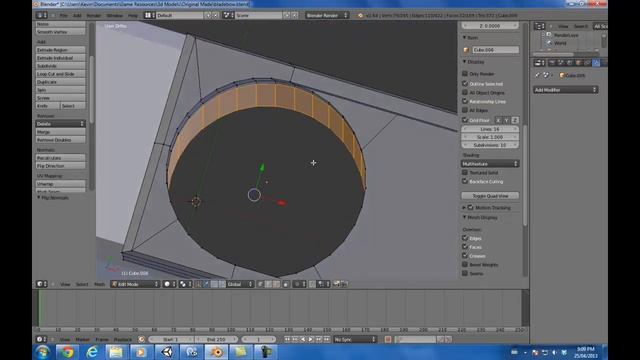Enable the All Object Origins checkbox

click(x=464, y=92)
